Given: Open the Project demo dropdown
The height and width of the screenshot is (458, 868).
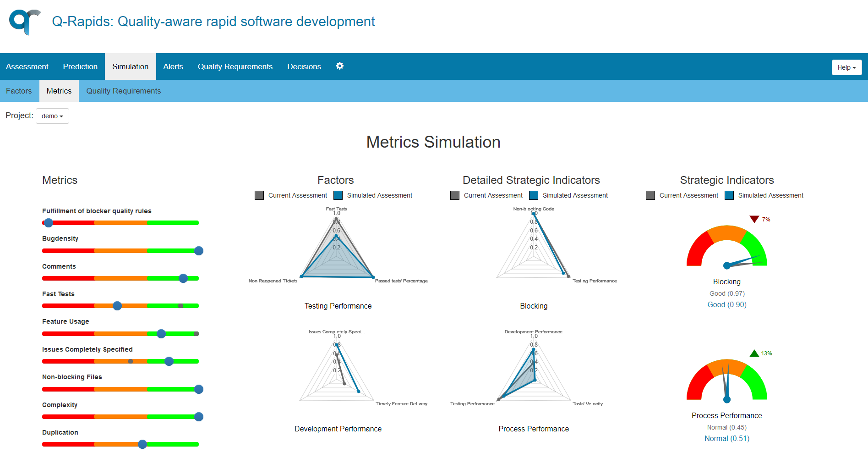Looking at the screenshot, I should (52, 116).
